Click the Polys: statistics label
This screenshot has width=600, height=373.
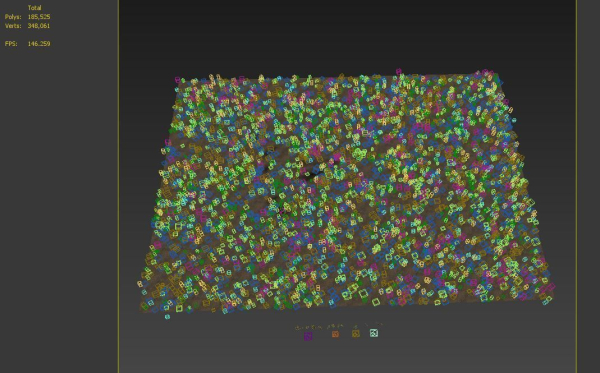pyautogui.click(x=13, y=17)
